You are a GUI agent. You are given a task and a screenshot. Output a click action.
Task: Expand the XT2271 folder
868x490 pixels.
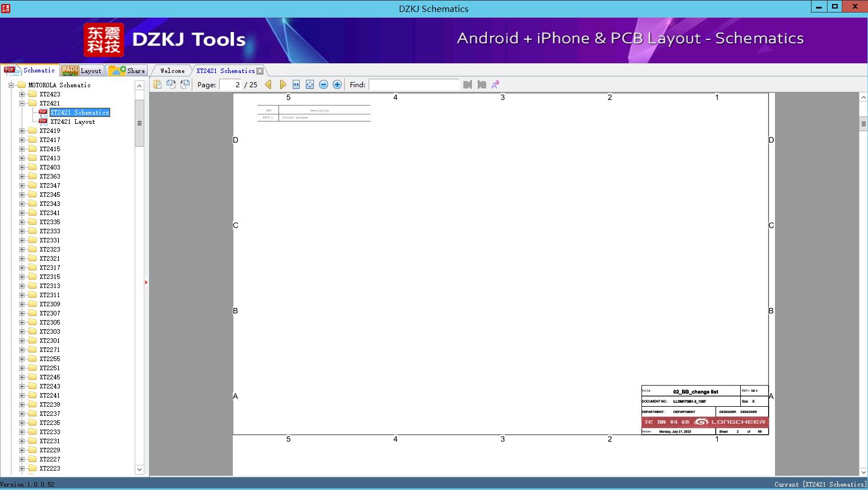[22, 350]
